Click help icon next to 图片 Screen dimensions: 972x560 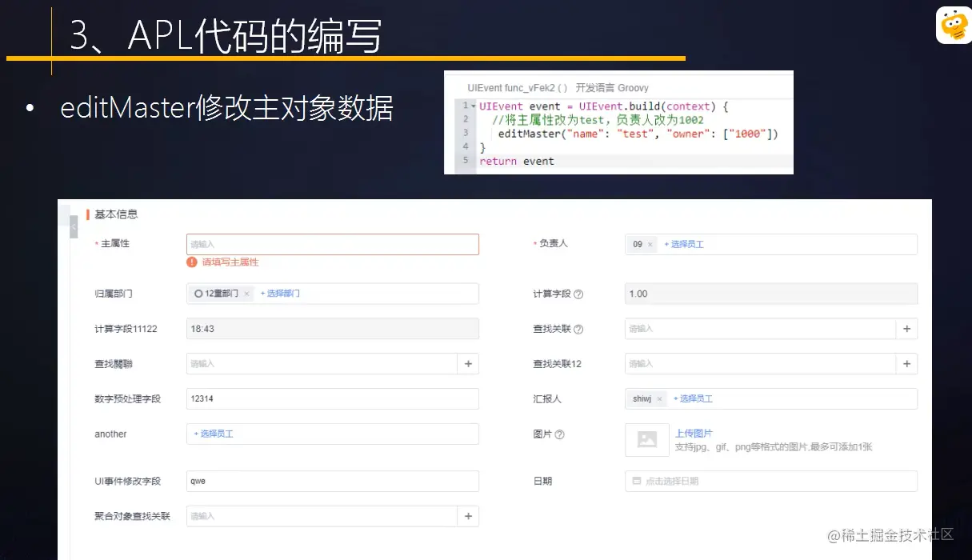coord(559,434)
